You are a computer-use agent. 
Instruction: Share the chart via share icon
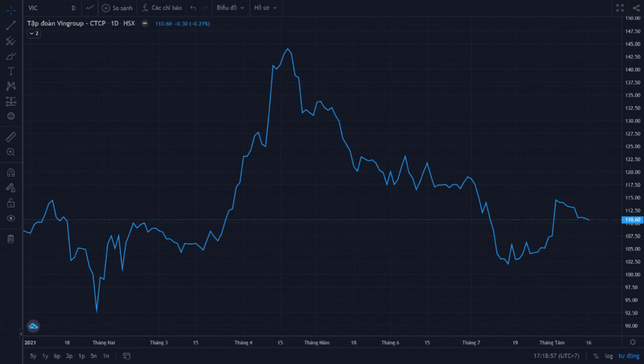636,8
